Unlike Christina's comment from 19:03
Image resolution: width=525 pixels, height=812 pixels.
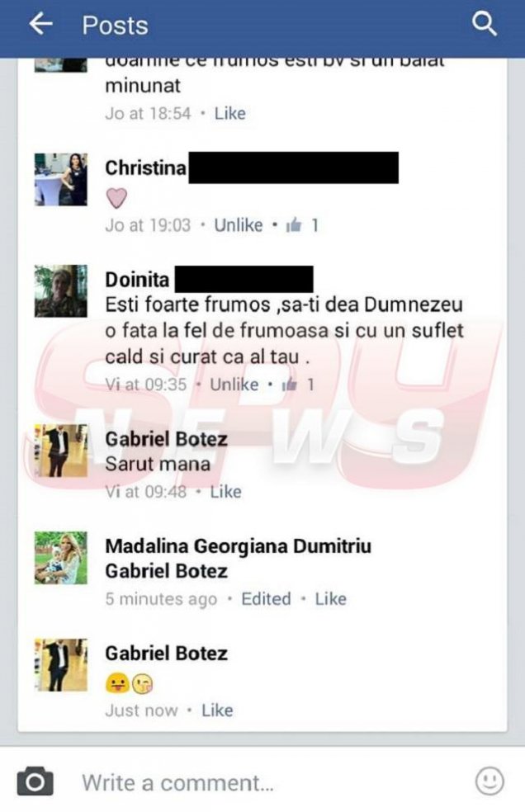coord(239,225)
